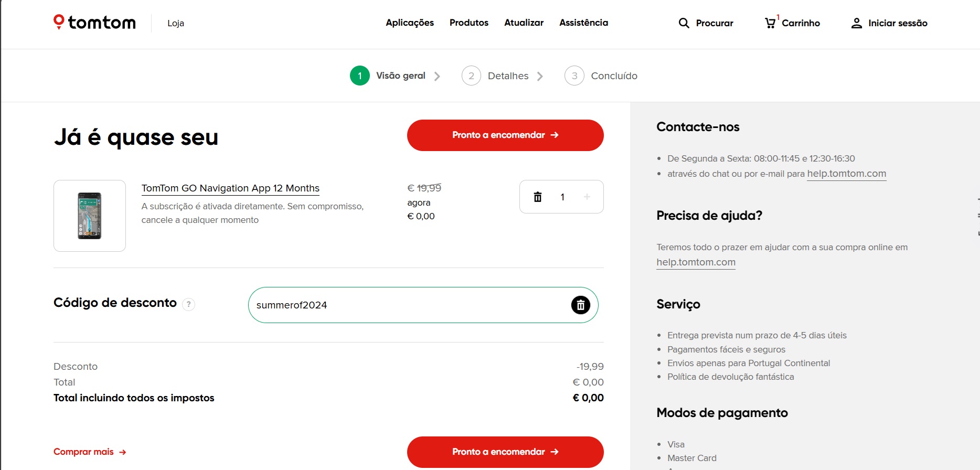980x470 pixels.
Task: Click bottom Pronto a encomendar button
Action: click(x=505, y=452)
